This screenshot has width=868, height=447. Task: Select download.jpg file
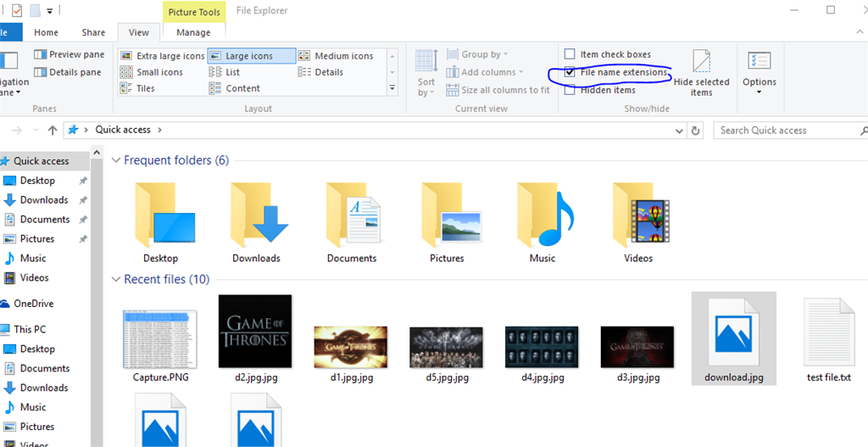[x=733, y=338]
